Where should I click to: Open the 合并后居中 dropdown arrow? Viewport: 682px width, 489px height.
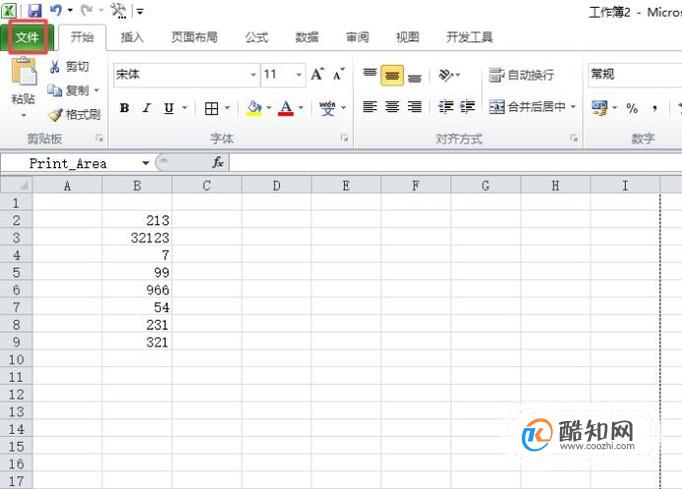pyautogui.click(x=573, y=107)
